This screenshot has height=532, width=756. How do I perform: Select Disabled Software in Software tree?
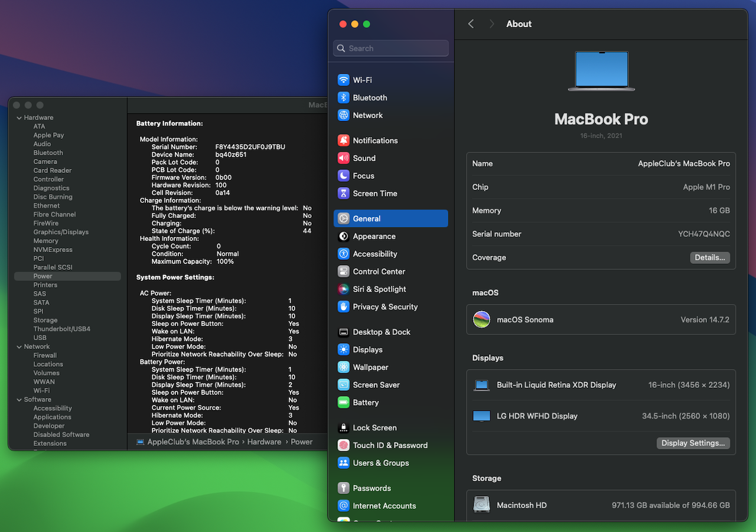[x=61, y=435]
